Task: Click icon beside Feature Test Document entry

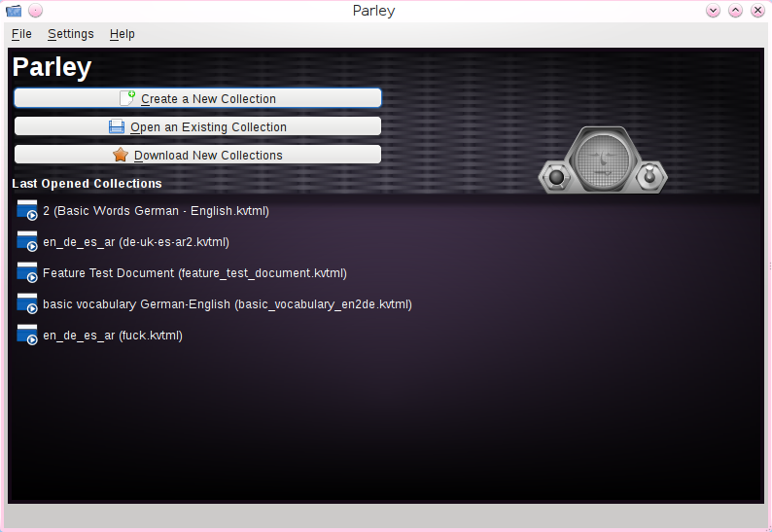Action: pos(27,272)
